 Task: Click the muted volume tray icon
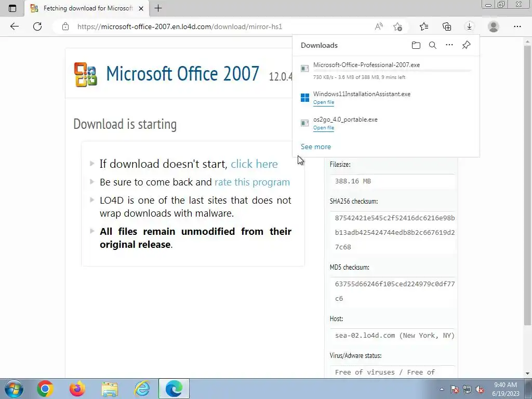point(480,389)
